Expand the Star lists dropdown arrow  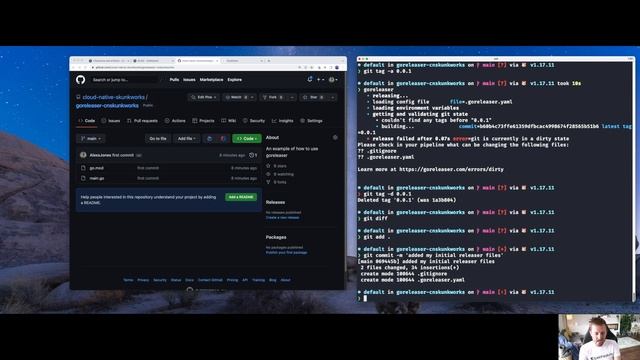point(333,97)
